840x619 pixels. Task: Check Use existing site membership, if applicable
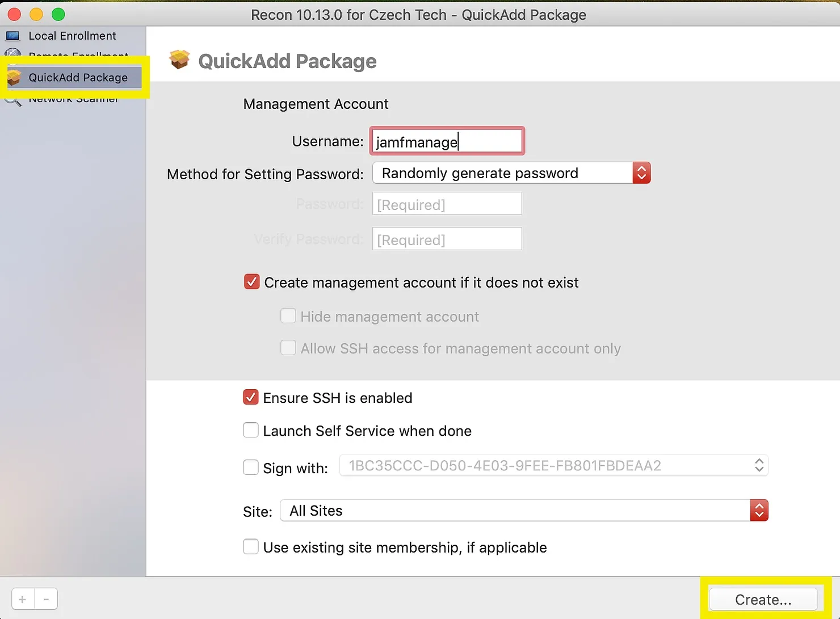pos(250,546)
